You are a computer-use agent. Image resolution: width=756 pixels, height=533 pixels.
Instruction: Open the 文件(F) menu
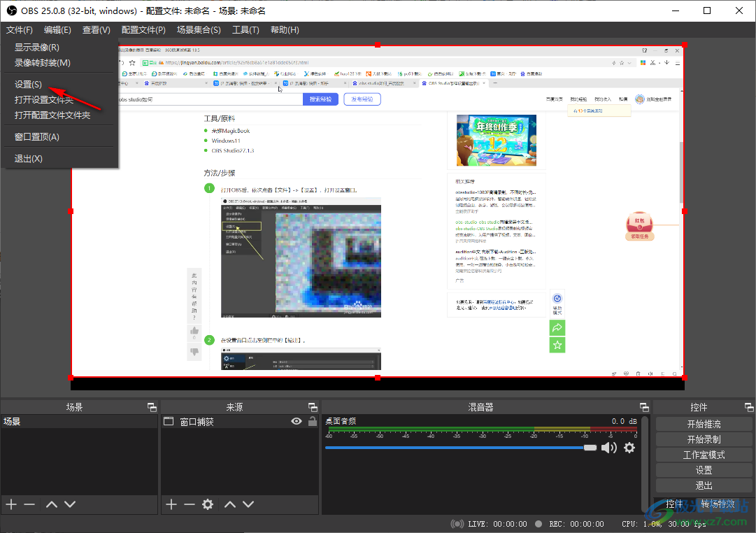click(20, 30)
